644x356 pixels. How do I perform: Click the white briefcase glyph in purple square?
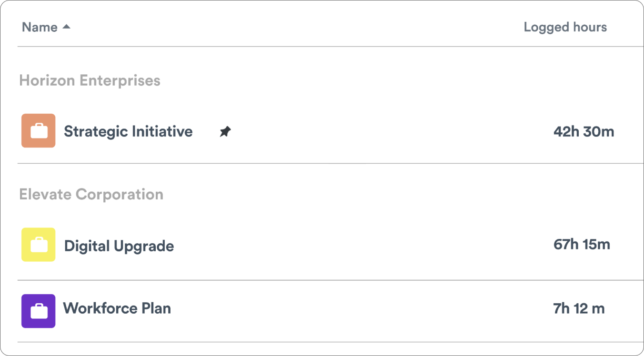(39, 312)
